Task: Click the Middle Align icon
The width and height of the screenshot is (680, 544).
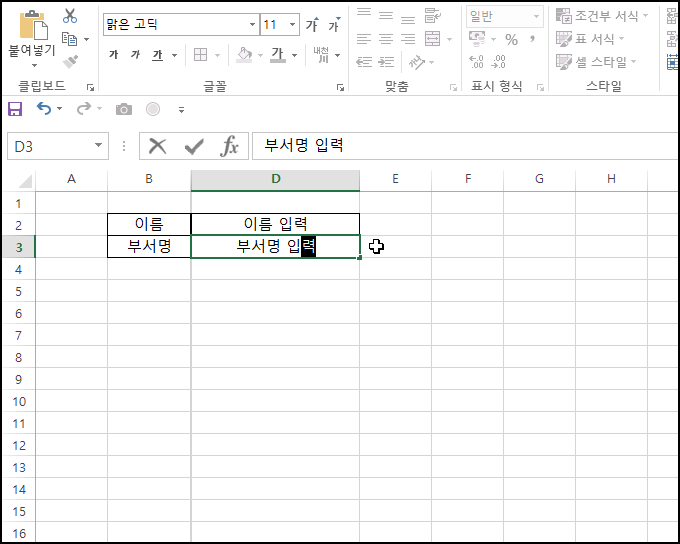Action: pyautogui.click(x=386, y=15)
